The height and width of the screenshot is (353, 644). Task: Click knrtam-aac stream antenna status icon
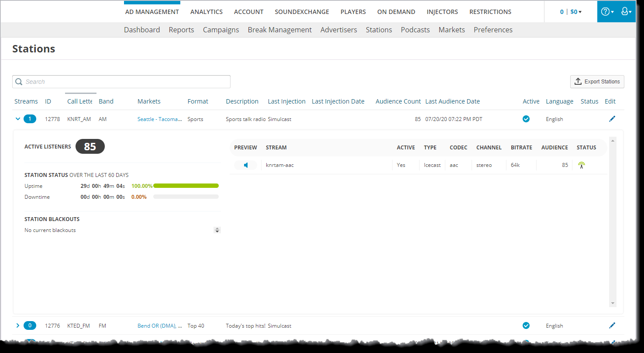[x=581, y=165]
